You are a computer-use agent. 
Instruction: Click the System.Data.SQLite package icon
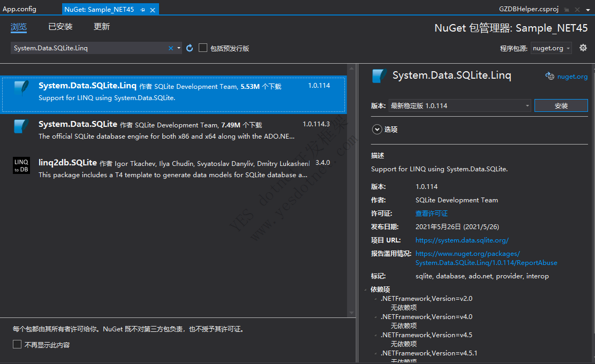(21, 126)
